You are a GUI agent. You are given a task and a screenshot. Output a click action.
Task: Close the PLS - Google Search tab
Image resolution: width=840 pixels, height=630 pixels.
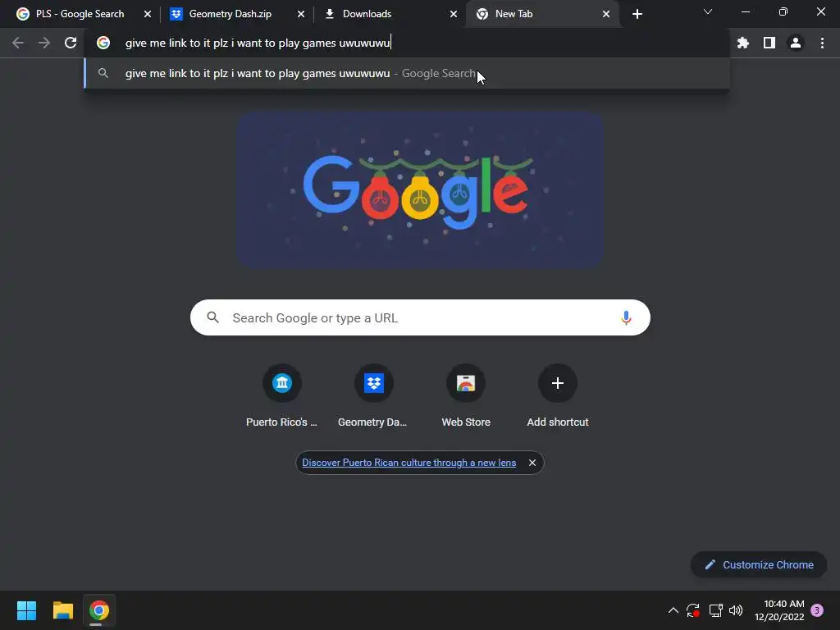(148, 14)
